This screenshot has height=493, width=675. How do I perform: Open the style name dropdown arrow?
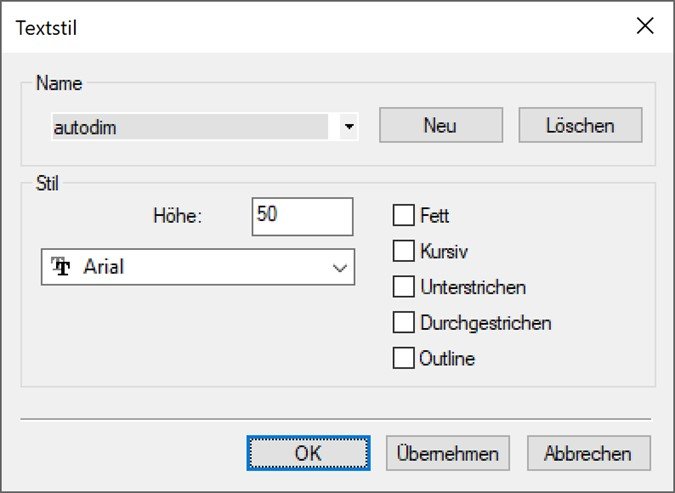pos(348,127)
